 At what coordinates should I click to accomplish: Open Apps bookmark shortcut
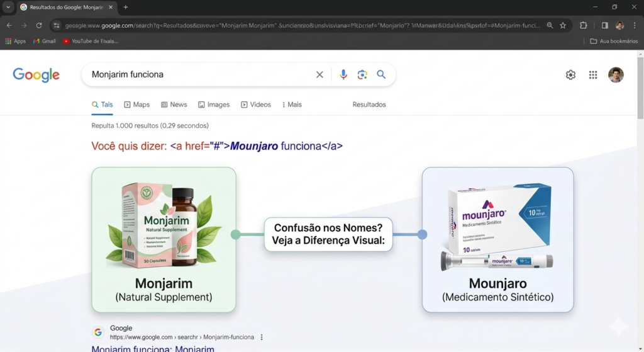pyautogui.click(x=15, y=41)
